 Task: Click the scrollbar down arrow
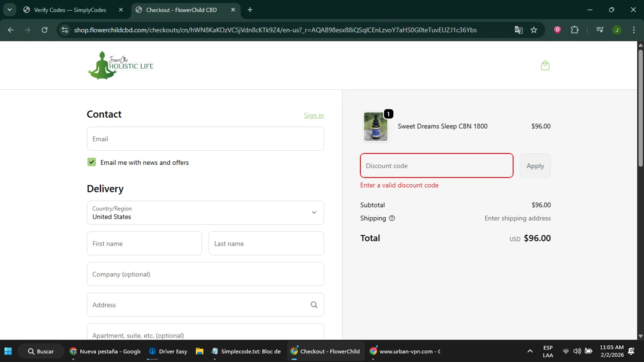click(x=641, y=336)
